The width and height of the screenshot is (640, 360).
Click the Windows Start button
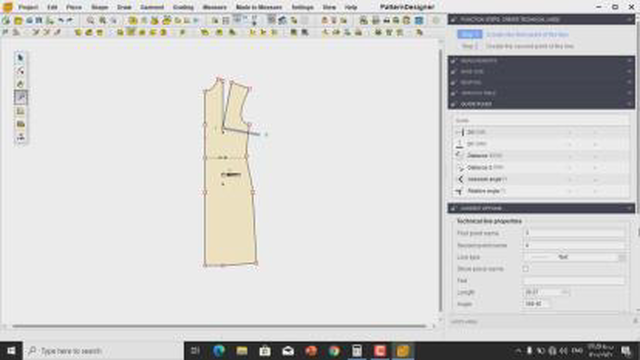11,351
